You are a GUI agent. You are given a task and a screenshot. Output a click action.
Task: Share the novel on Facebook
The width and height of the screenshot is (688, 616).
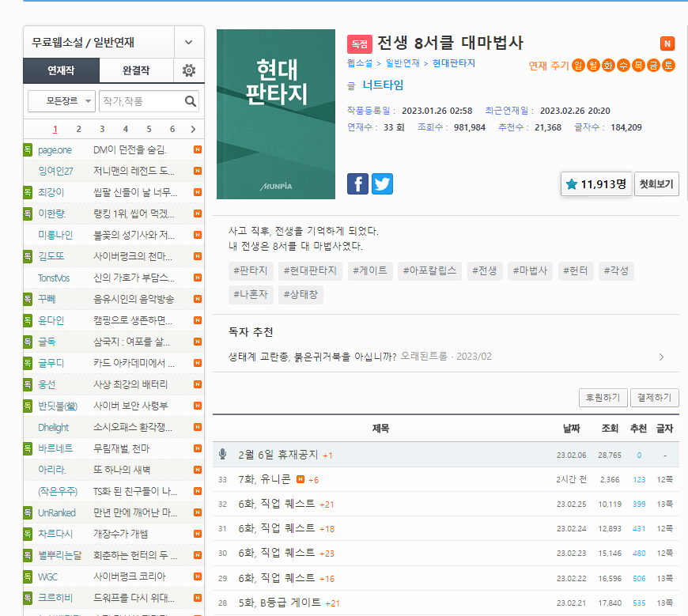coord(357,183)
